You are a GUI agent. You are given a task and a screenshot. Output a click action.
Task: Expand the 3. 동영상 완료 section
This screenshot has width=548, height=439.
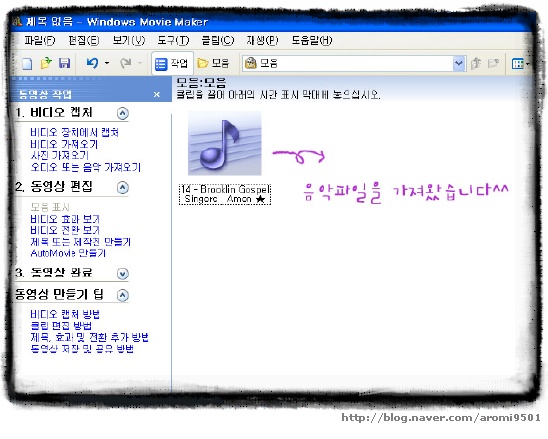tap(123, 273)
